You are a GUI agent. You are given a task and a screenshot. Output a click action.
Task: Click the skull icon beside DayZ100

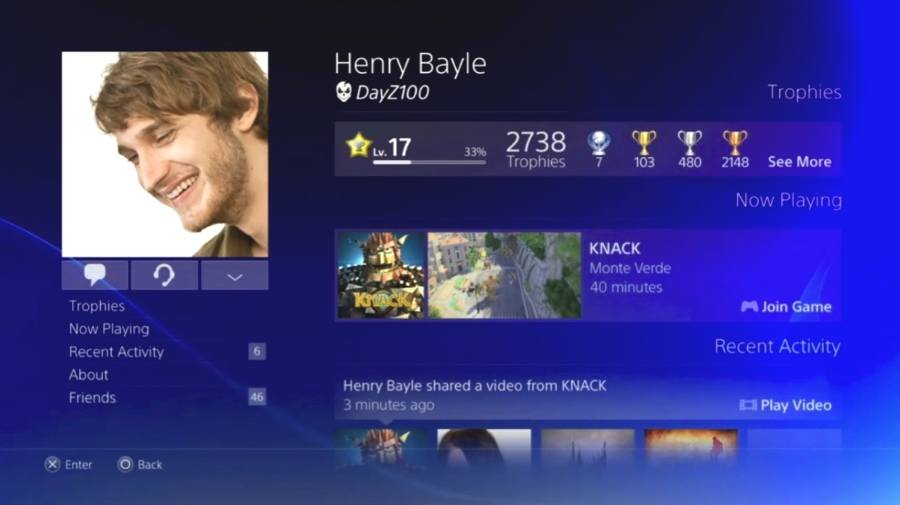343,92
